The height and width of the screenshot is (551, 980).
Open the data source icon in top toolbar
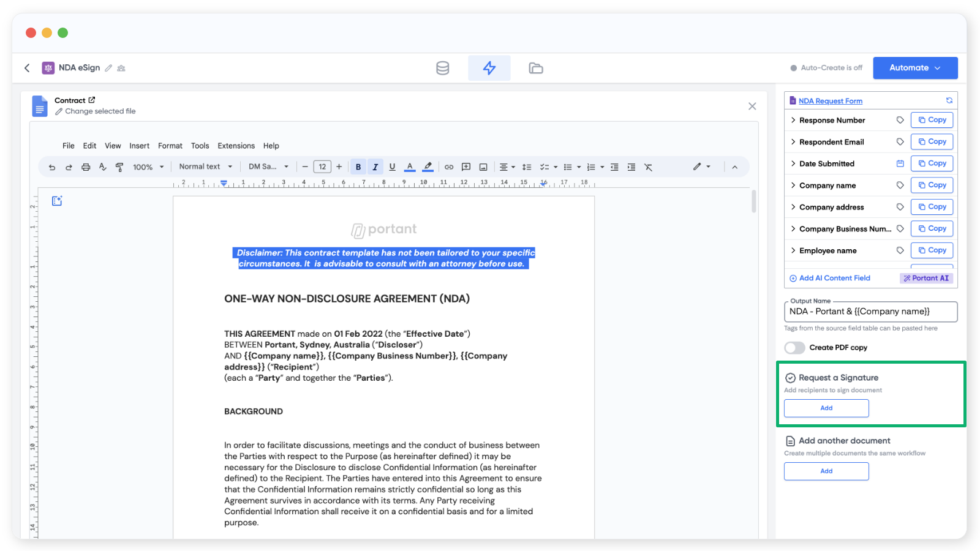click(442, 68)
